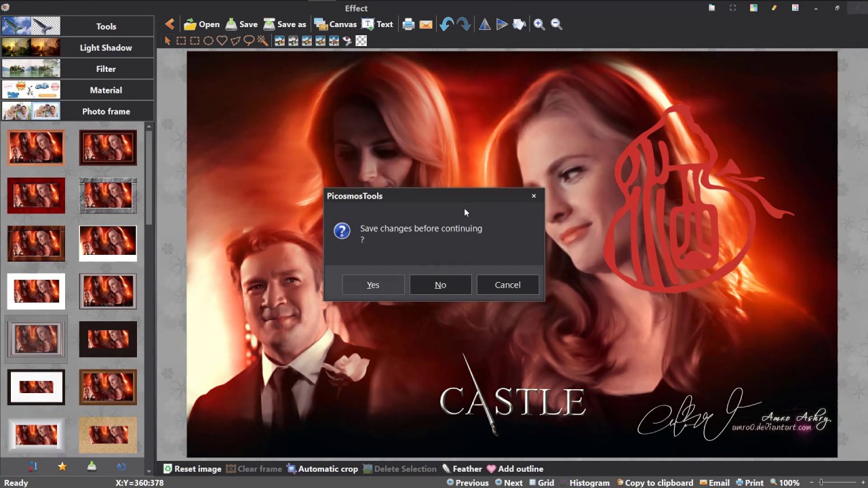The width and height of the screenshot is (868, 488).
Task: Close the PicosmosTools dialog with X
Action: (x=534, y=196)
